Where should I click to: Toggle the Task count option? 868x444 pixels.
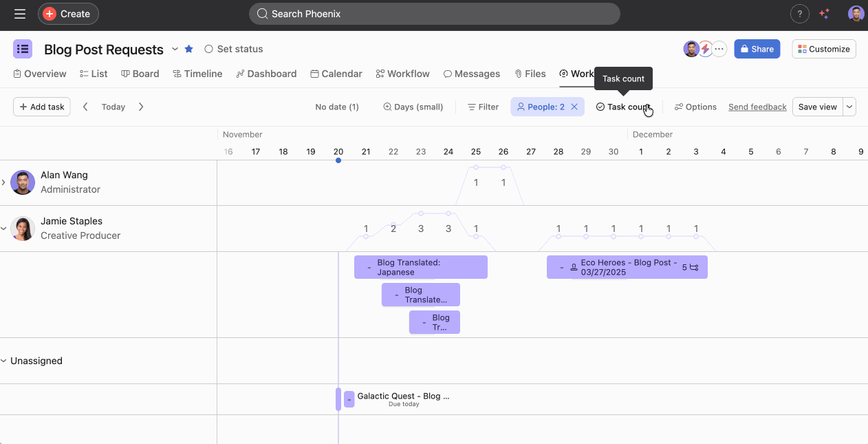click(622, 107)
